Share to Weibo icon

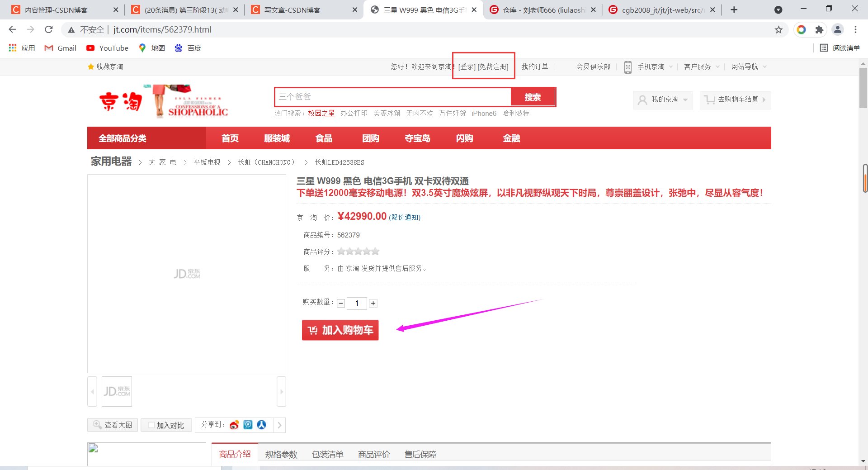coord(234,425)
